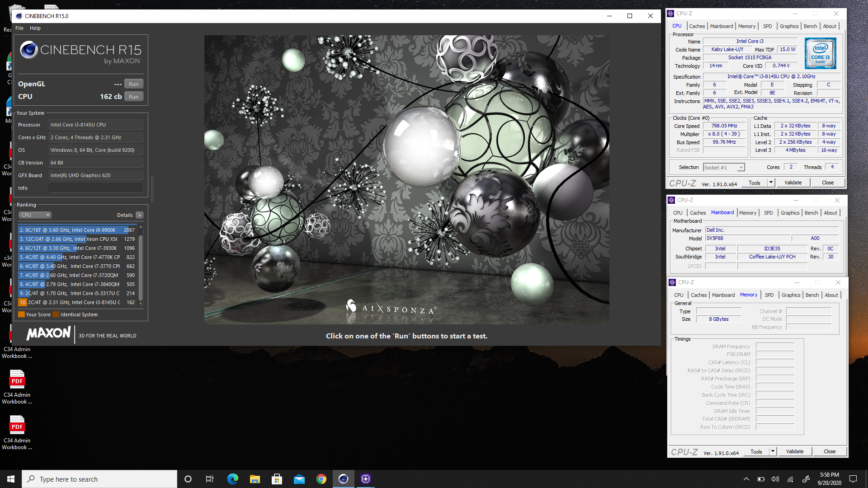The image size is (868, 488).
Task: Open About tab in top CPU-Z window
Action: coord(829,26)
